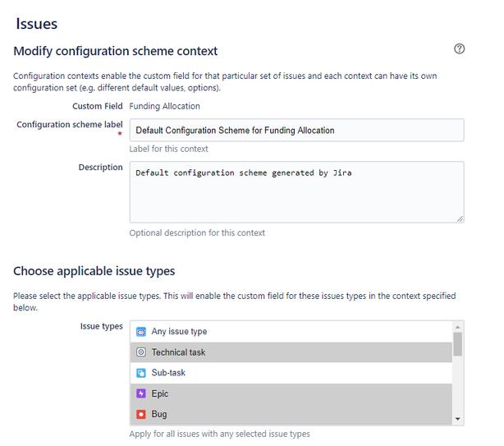This screenshot has width=504, height=446.
Task: Select the Any issue type option
Action: pos(291,332)
